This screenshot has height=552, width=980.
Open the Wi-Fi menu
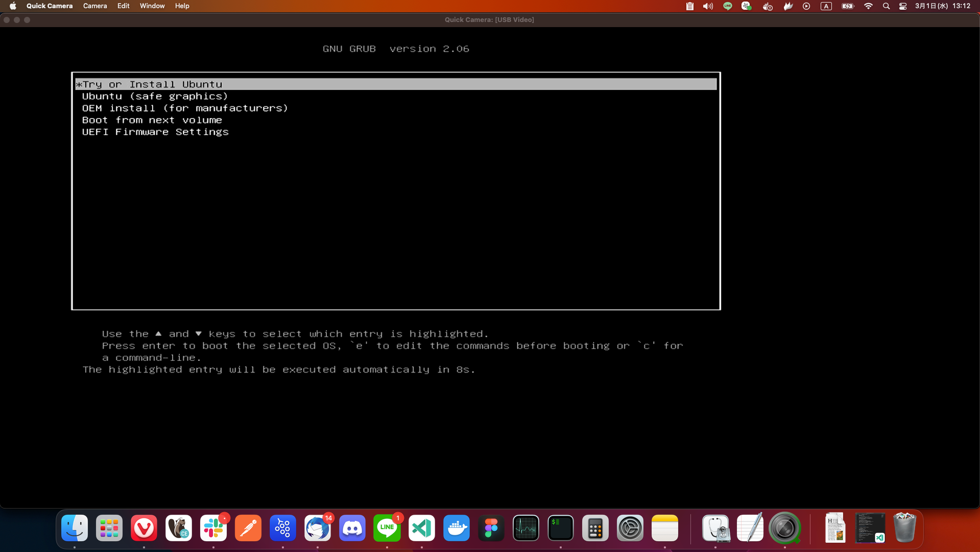pyautogui.click(x=868, y=6)
